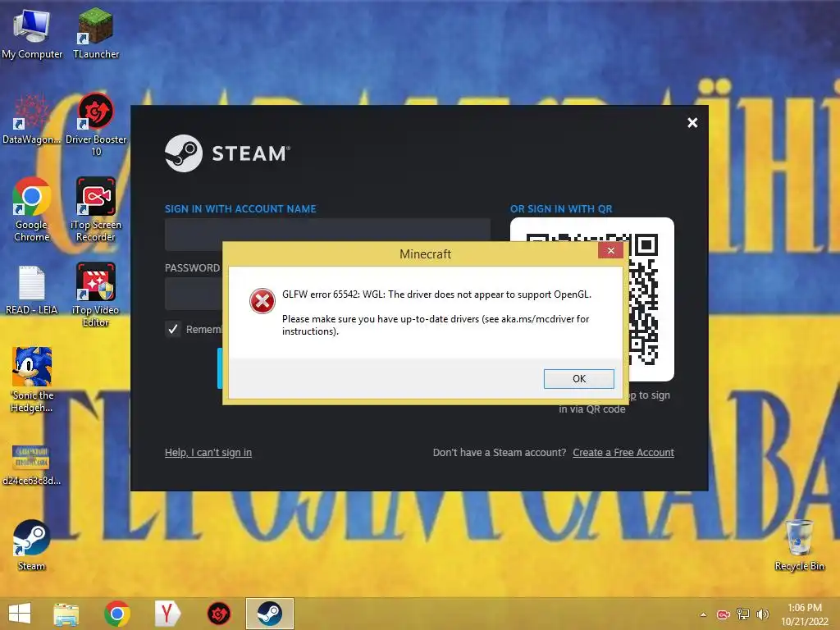
Task: Click Steam account name input field
Action: [x=327, y=234]
